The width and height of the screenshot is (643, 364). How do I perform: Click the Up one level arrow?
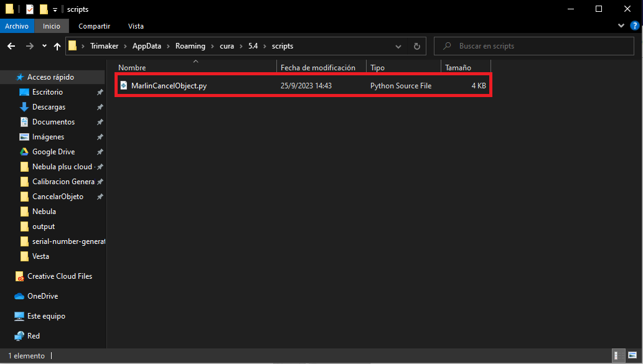point(57,46)
